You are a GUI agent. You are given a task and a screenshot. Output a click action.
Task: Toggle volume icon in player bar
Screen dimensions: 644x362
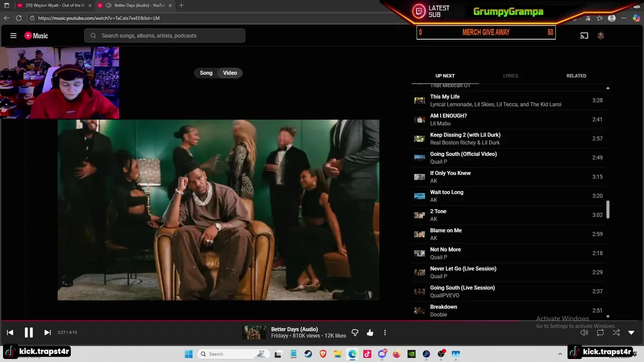click(584, 332)
